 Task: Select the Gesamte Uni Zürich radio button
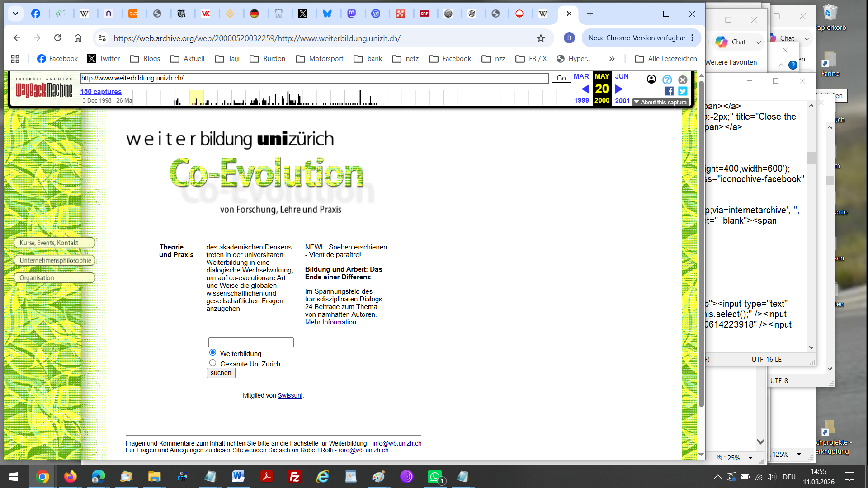[212, 363]
